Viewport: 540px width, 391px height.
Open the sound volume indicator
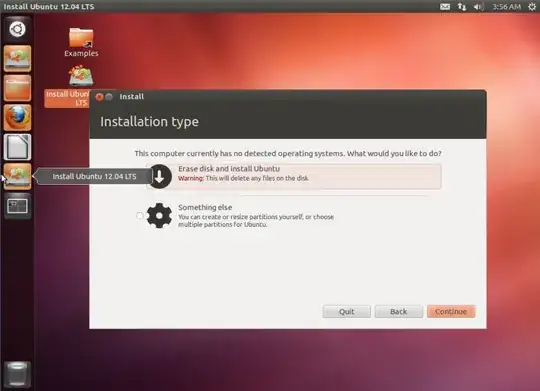click(x=479, y=7)
